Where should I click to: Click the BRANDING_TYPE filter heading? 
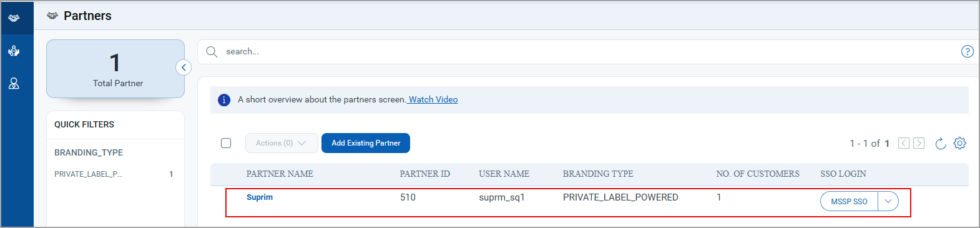pyautogui.click(x=89, y=152)
